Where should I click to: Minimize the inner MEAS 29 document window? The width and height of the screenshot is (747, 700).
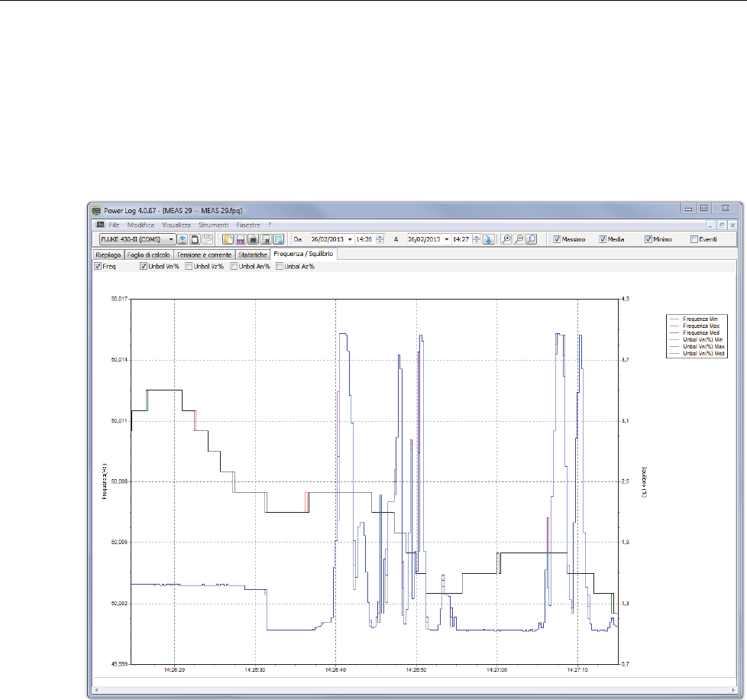point(710,225)
